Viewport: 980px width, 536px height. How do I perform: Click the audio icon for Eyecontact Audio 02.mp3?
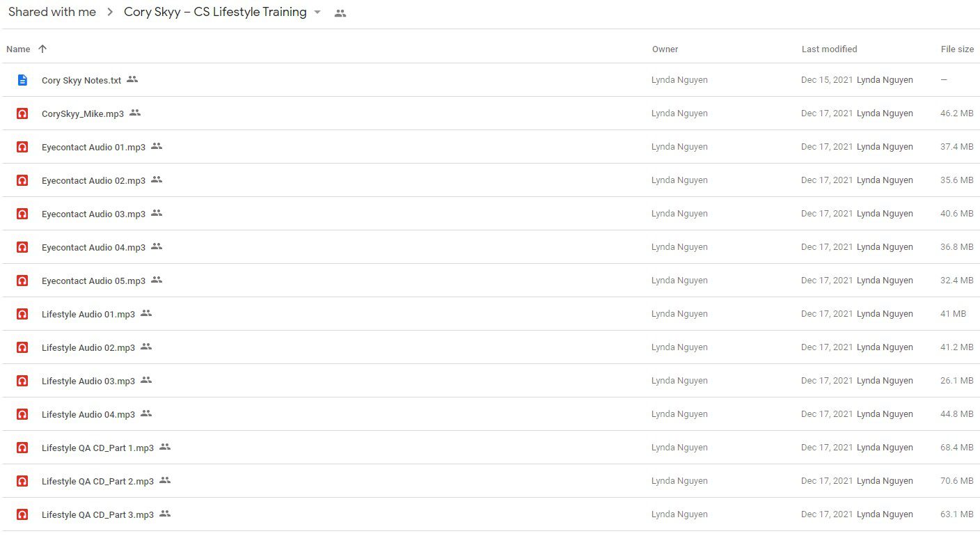[x=22, y=180]
